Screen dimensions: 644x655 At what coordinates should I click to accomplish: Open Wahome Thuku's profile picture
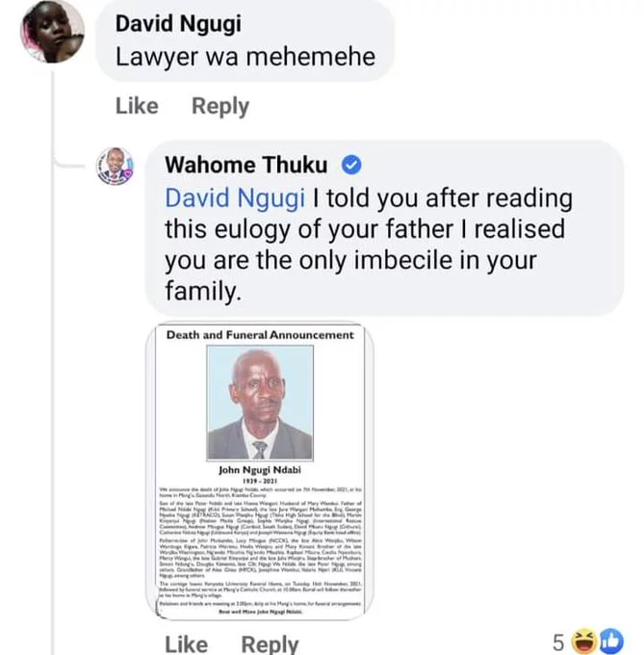tap(117, 167)
